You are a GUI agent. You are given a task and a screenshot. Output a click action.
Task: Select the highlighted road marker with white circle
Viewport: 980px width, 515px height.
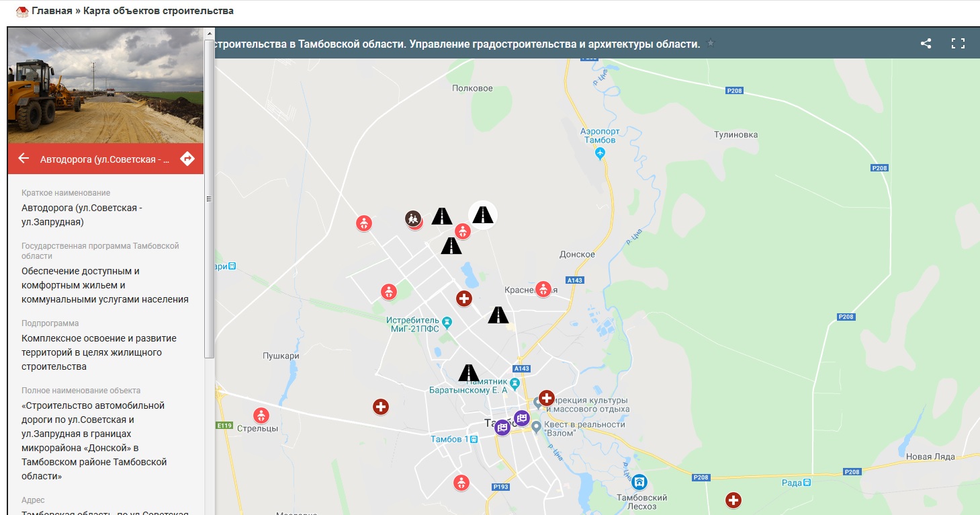coord(483,215)
